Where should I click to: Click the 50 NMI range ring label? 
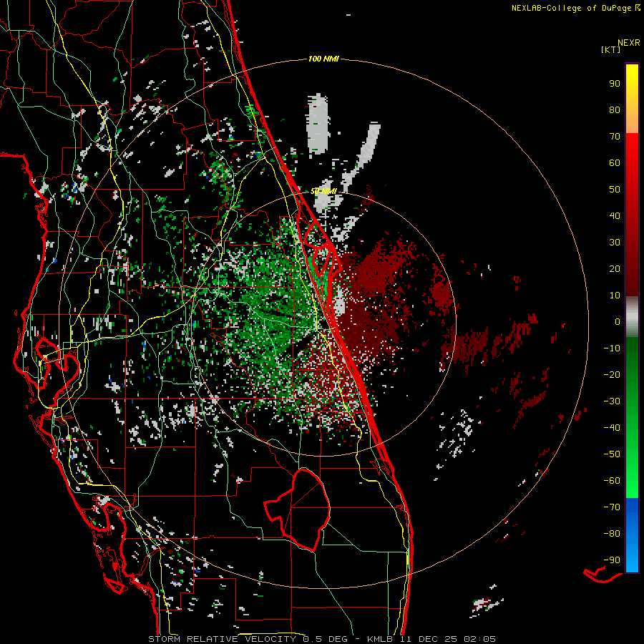tap(323, 191)
